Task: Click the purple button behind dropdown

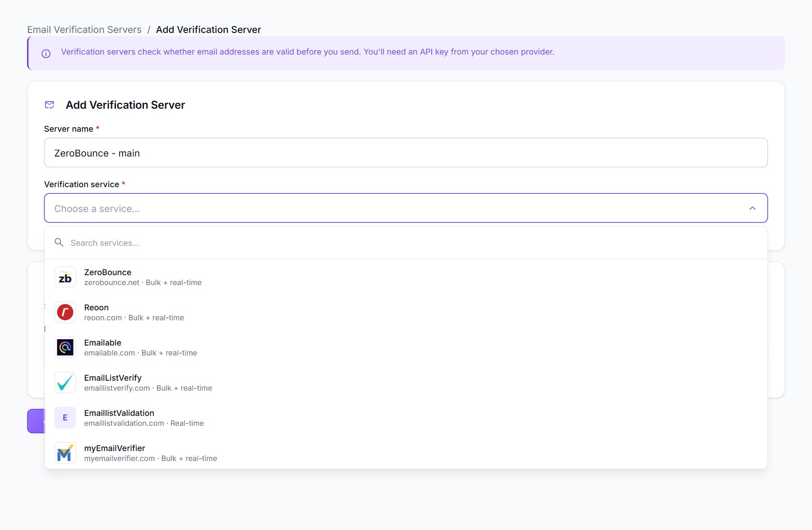Action: pos(36,421)
